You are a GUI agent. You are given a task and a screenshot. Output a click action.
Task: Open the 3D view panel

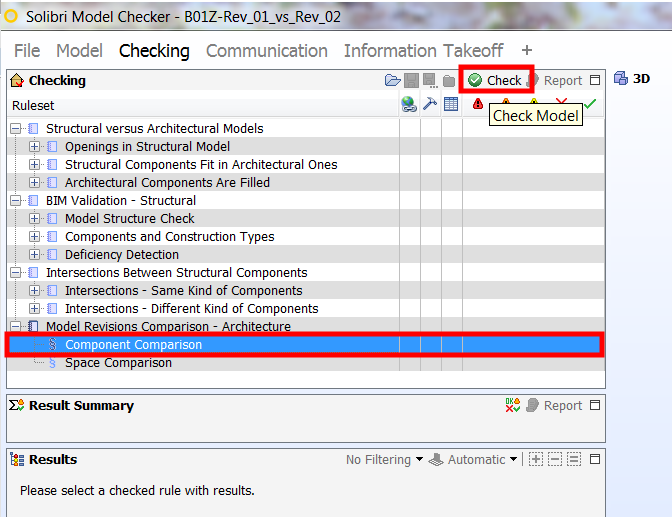[x=632, y=78]
